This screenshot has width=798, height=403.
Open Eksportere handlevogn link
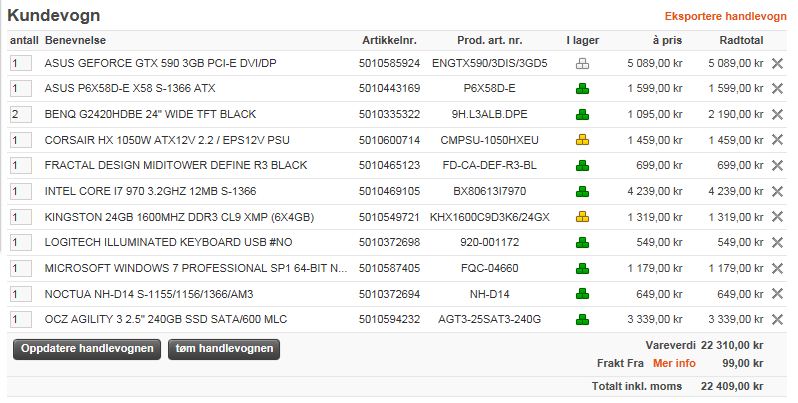(x=725, y=16)
